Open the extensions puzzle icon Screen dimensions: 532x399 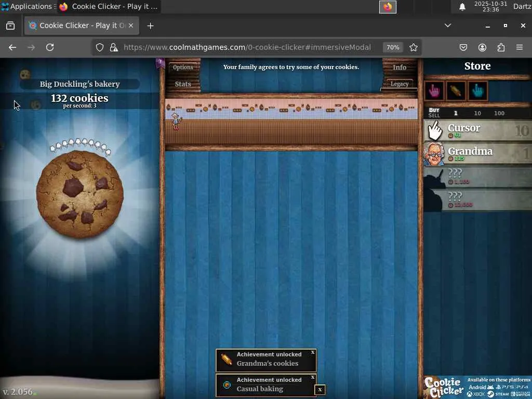click(x=501, y=47)
